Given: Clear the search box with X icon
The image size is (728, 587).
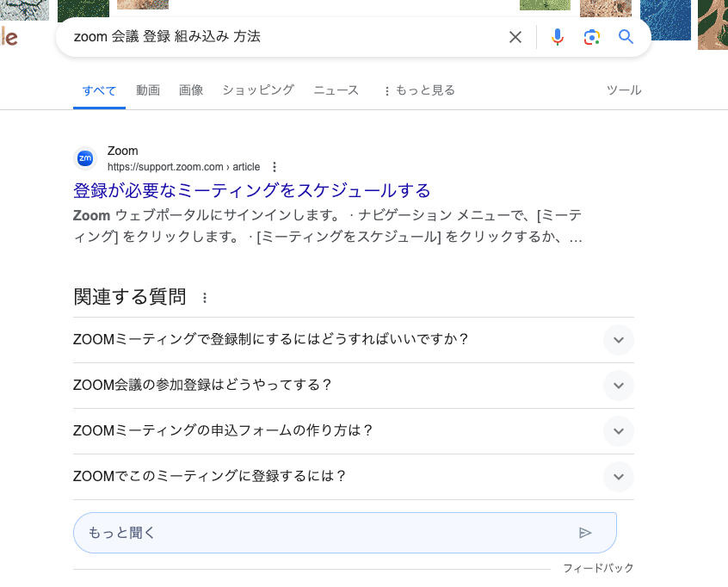Looking at the screenshot, I should (515, 37).
